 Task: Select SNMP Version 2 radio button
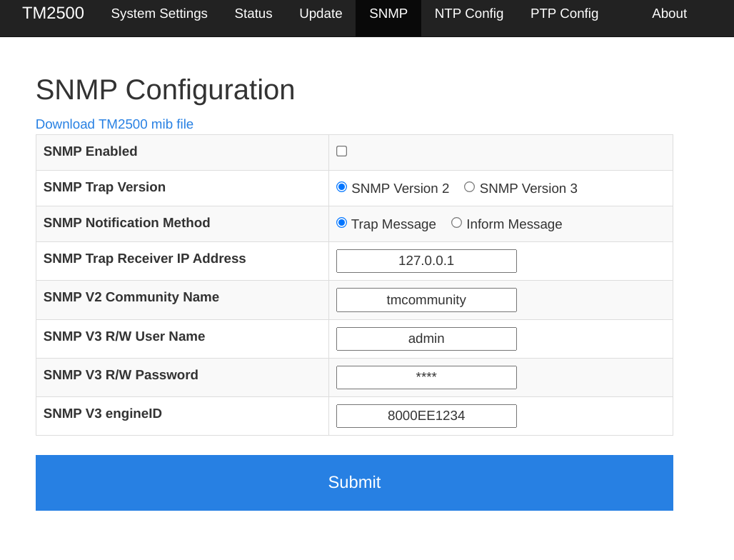tap(341, 187)
